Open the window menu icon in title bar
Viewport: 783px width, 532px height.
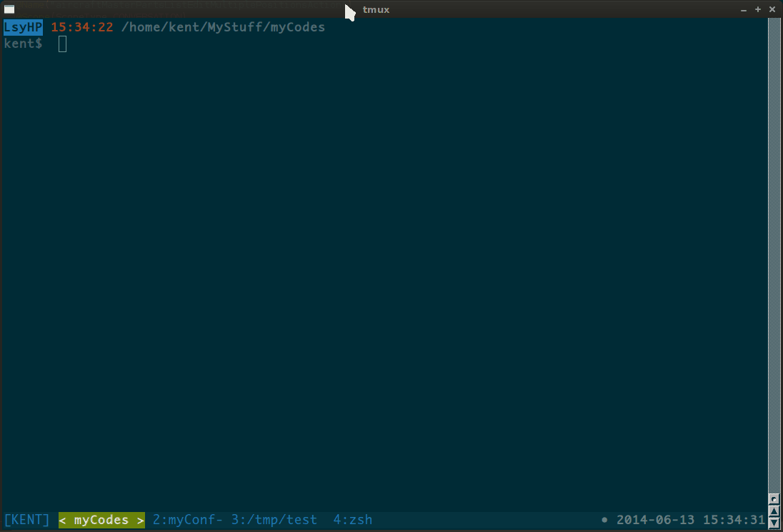[9, 9]
